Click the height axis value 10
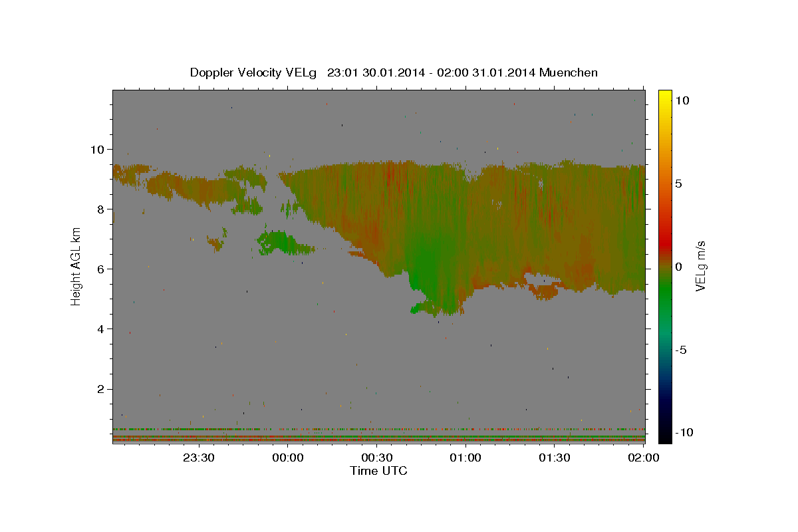Viewport: 798px width, 532px height. [x=99, y=149]
